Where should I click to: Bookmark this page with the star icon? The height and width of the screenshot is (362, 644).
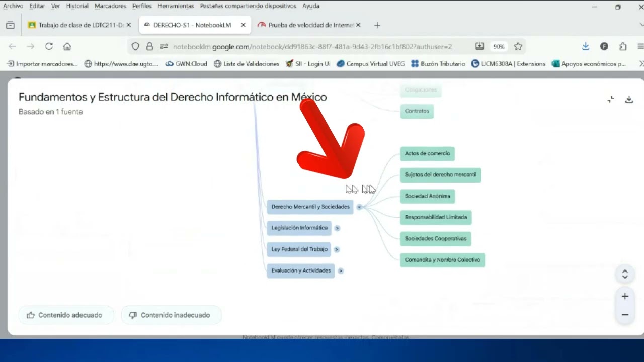click(x=518, y=46)
